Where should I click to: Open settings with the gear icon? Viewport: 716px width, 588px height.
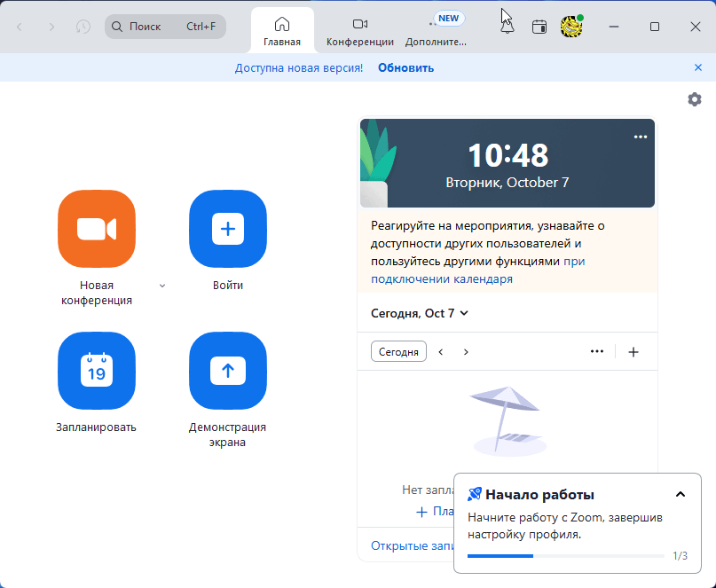[x=695, y=99]
